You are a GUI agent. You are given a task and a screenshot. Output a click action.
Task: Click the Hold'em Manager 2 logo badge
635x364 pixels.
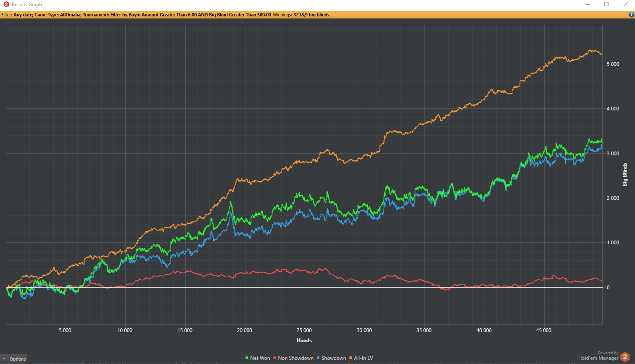625,357
